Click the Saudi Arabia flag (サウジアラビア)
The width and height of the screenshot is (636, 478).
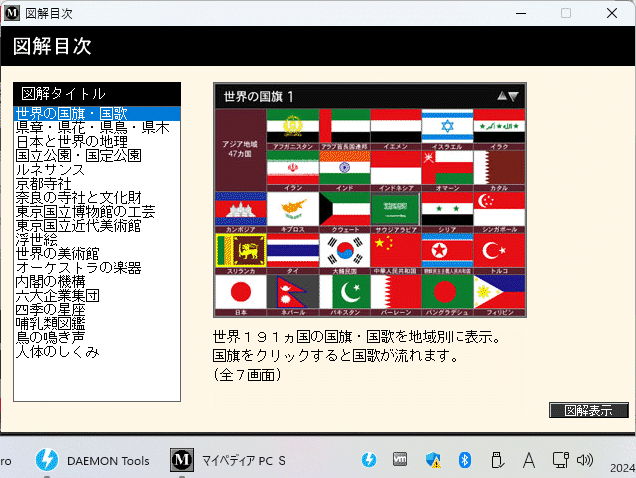tap(395, 208)
